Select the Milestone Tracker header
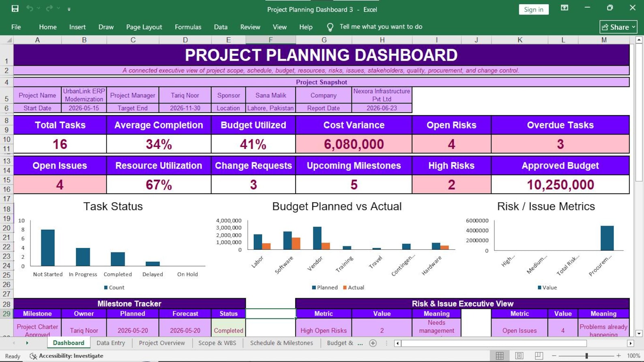The height and width of the screenshot is (362, 644). 129,304
